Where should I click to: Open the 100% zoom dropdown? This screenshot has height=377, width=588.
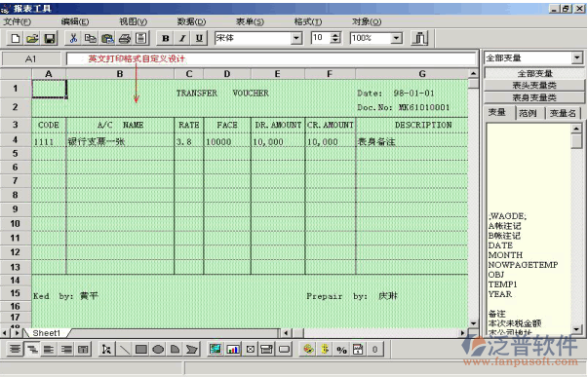(x=396, y=38)
